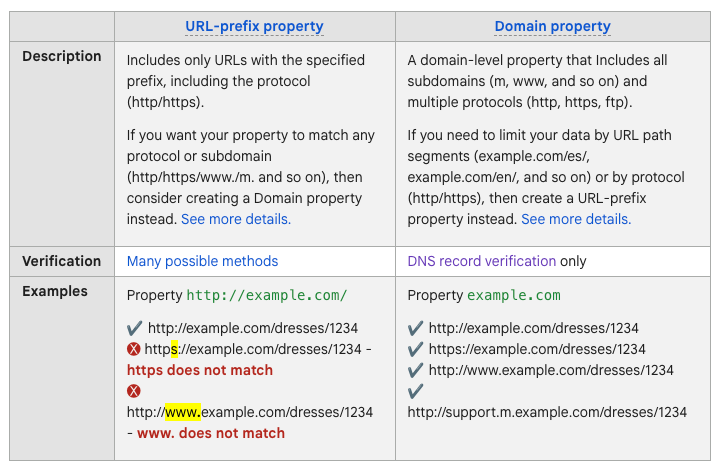This screenshot has height=470, width=721.
Task: Click checkmark beside https://example.com/dresses/1234 in Domain column
Action: coord(415,349)
